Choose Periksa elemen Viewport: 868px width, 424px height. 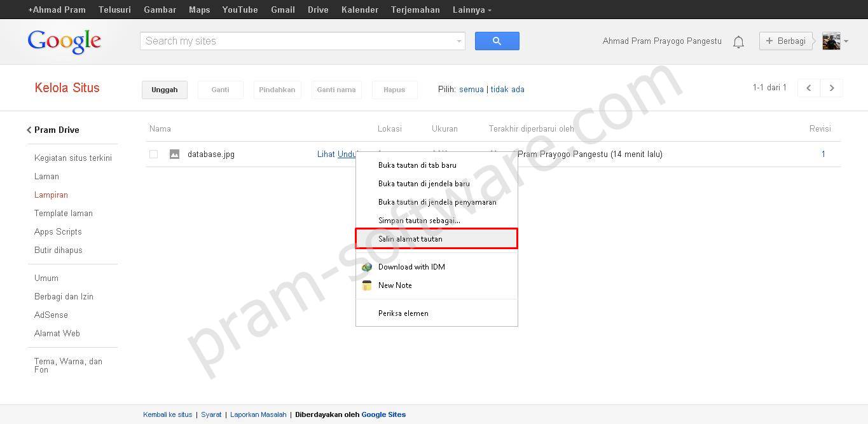436,313
